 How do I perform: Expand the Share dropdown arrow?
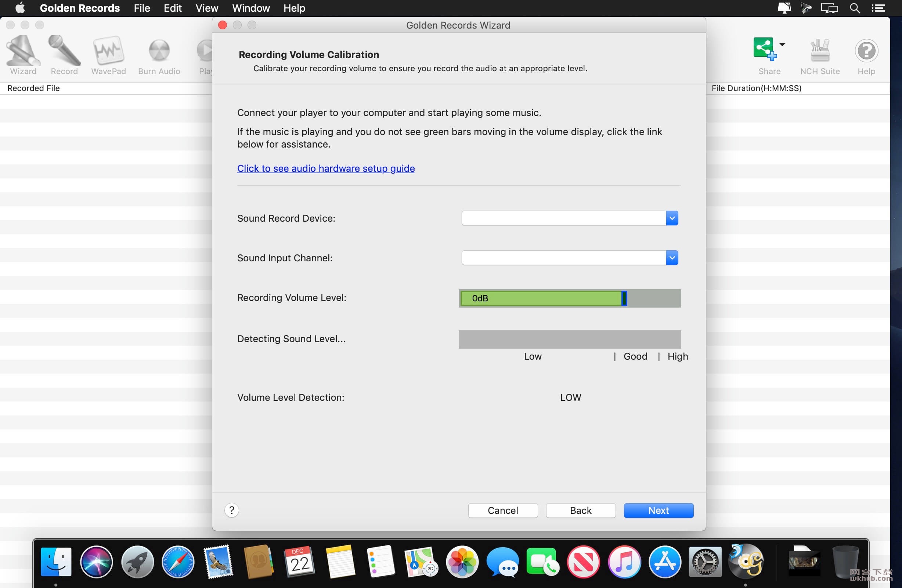(x=782, y=44)
